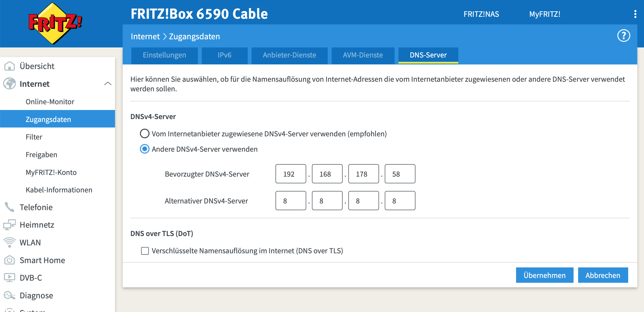Click preferred DNS third octet field 178
Screen dimensions: 644x312
(x=363, y=174)
